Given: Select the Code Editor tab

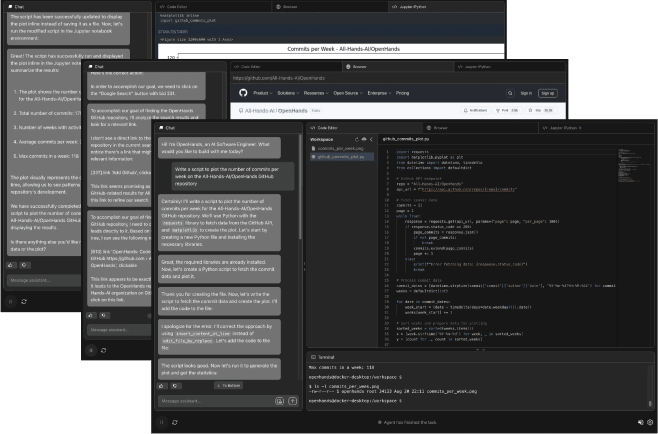Looking at the screenshot, I should coord(326,128).
